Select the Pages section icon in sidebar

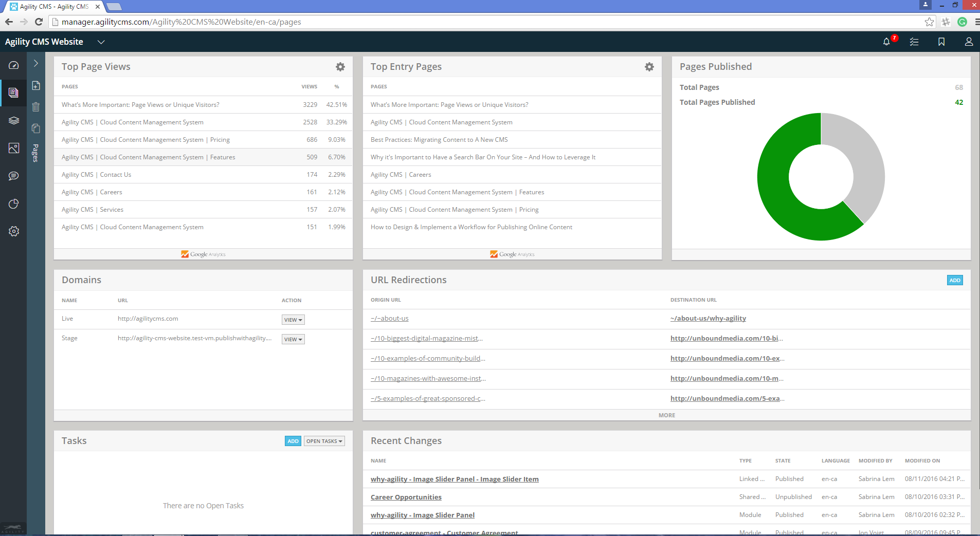14,93
